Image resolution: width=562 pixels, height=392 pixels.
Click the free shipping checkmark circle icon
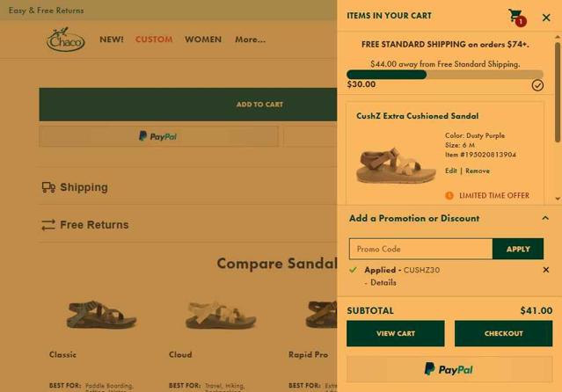tap(537, 85)
